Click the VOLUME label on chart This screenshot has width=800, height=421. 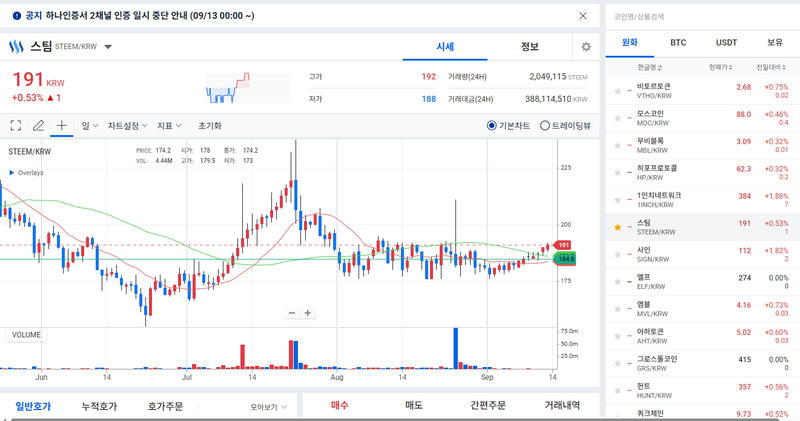(26, 335)
